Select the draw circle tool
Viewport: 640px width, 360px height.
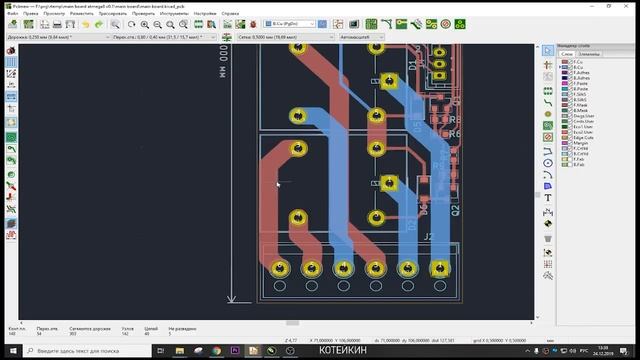point(548,163)
